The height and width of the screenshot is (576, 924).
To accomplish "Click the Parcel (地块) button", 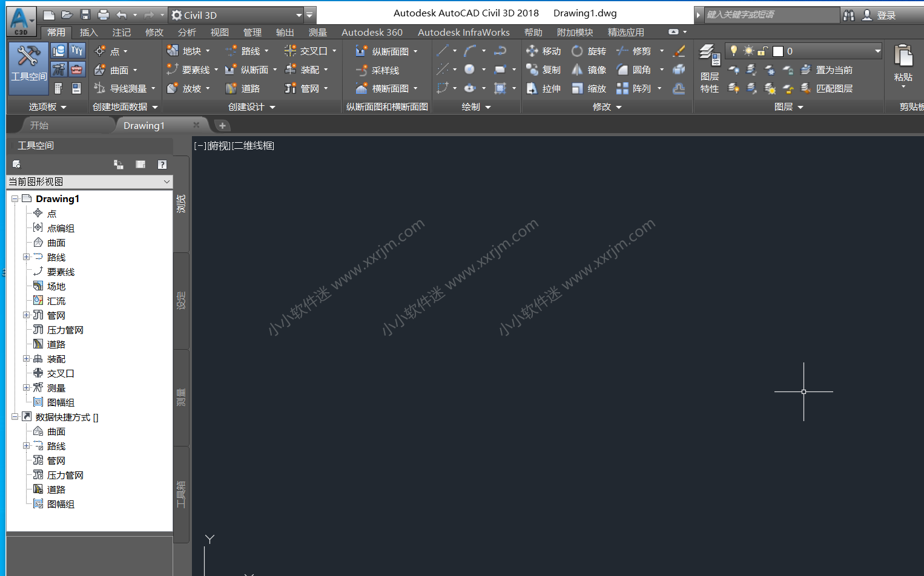I will (188, 51).
